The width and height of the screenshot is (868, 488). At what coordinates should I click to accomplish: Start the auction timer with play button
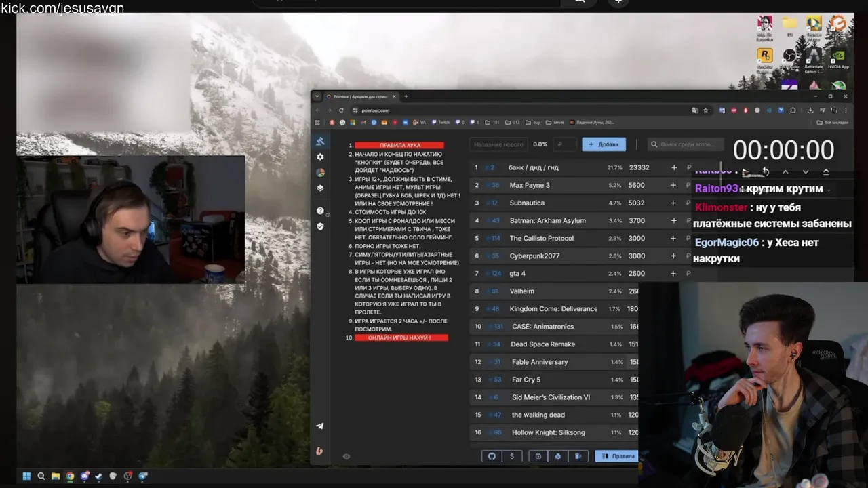[745, 172]
